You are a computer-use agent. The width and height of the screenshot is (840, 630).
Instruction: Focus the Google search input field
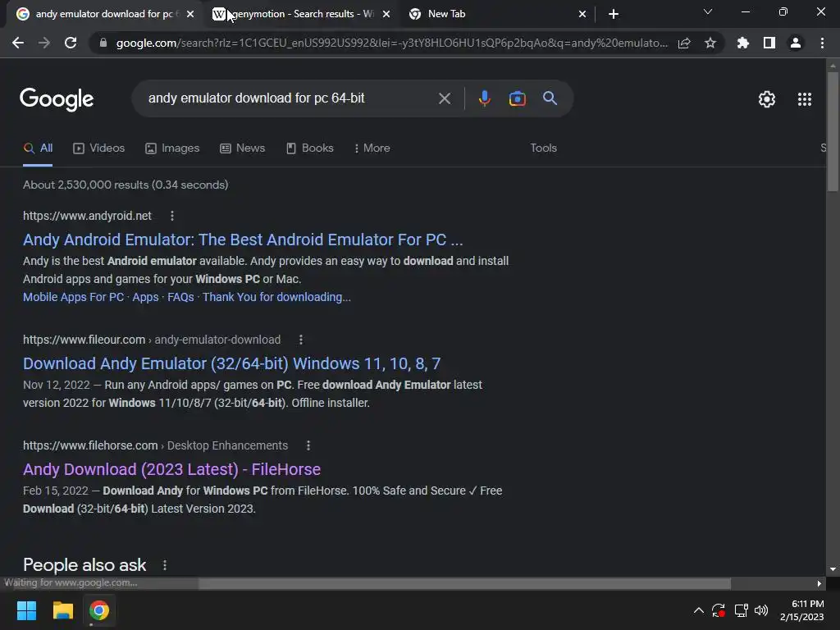[x=290, y=98]
